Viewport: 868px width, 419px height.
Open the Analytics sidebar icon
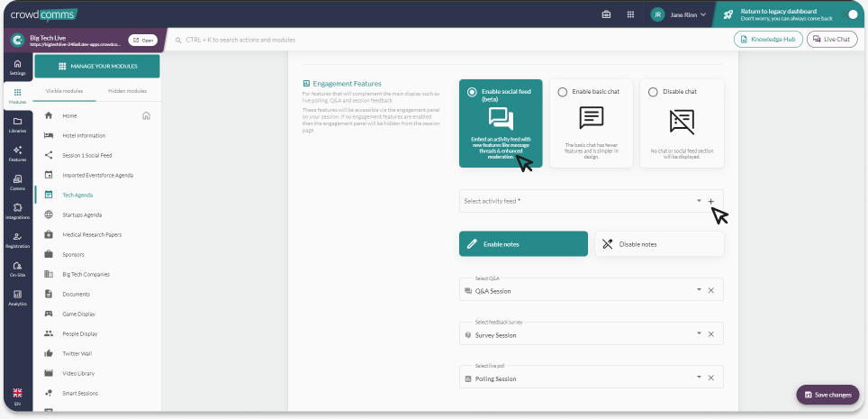[x=17, y=297]
